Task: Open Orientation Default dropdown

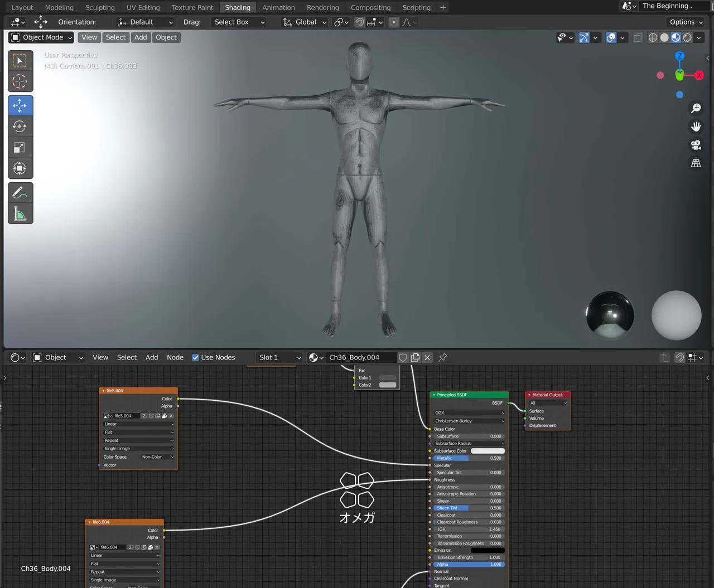Action: 145,22
